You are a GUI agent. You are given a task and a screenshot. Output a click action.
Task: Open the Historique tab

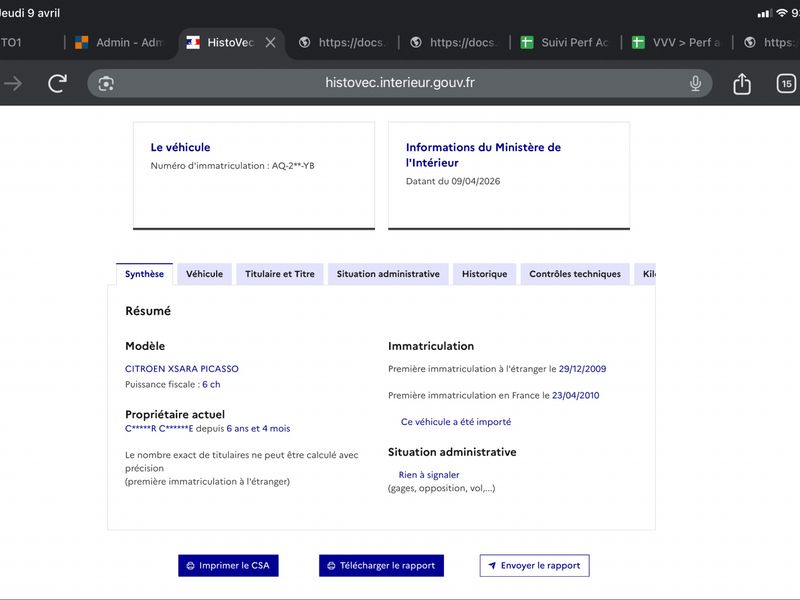[484, 274]
